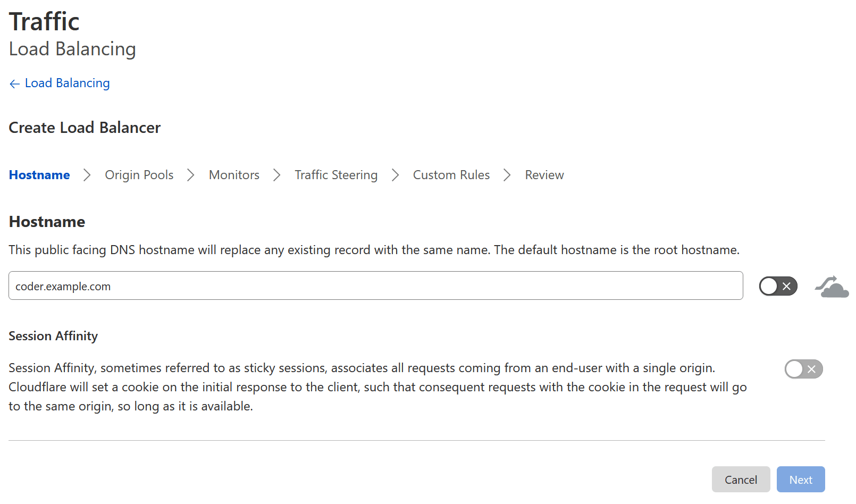Image resolution: width=856 pixels, height=504 pixels.
Task: Click the Cancel button
Action: click(x=741, y=479)
